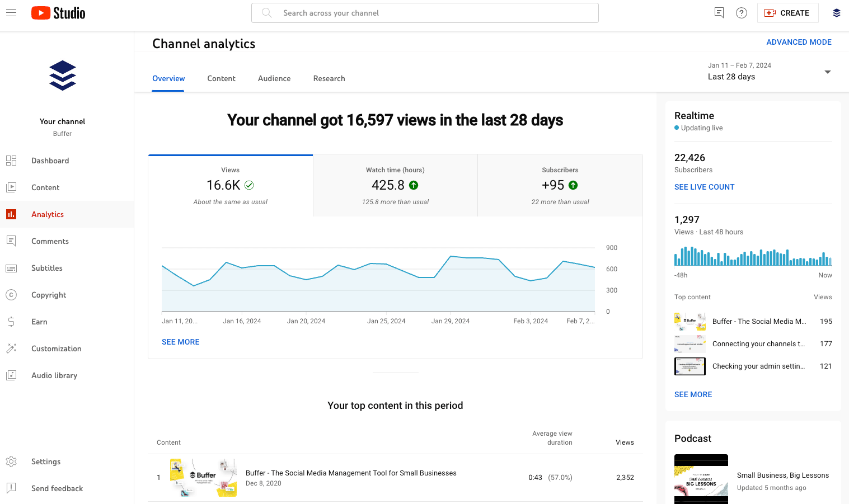Open the Research tab
The height and width of the screenshot is (504, 849).
tap(329, 78)
